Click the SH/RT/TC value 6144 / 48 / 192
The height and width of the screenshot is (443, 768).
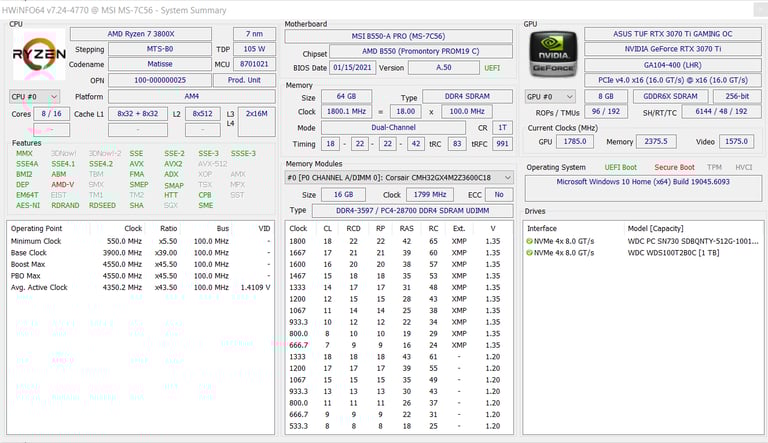721,112
